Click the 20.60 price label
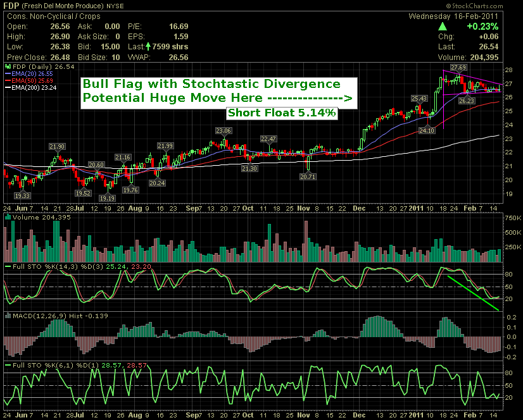The width and height of the screenshot is (523, 420). [x=96, y=164]
